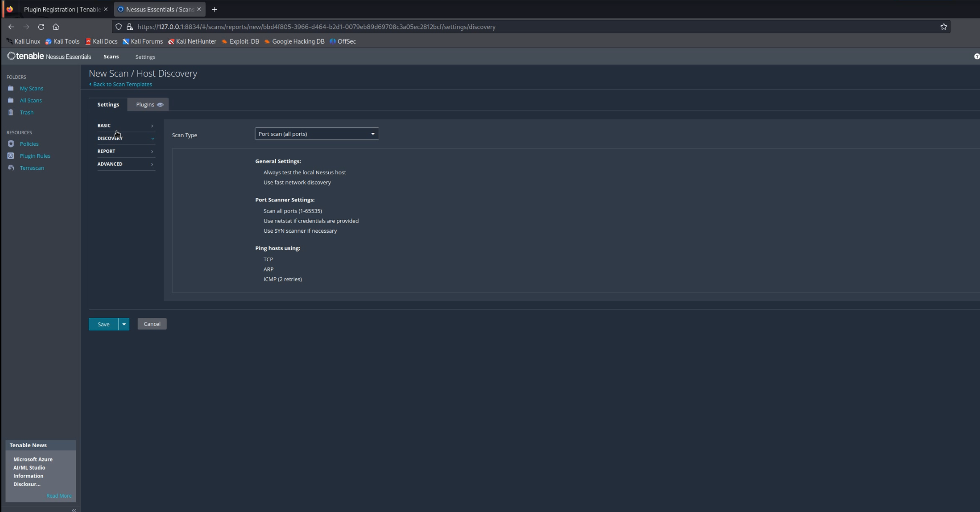This screenshot has height=512, width=980.
Task: Open the Settings top menu item
Action: (145, 57)
